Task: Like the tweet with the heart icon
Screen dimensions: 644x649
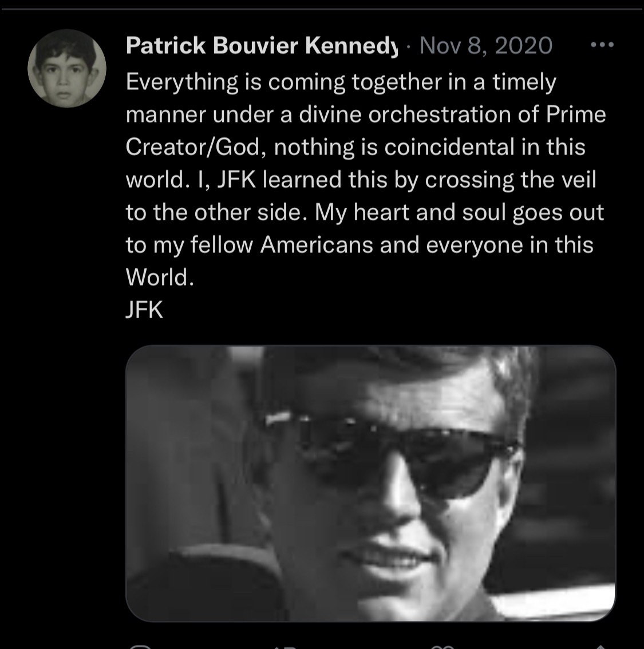Action: tap(440, 646)
